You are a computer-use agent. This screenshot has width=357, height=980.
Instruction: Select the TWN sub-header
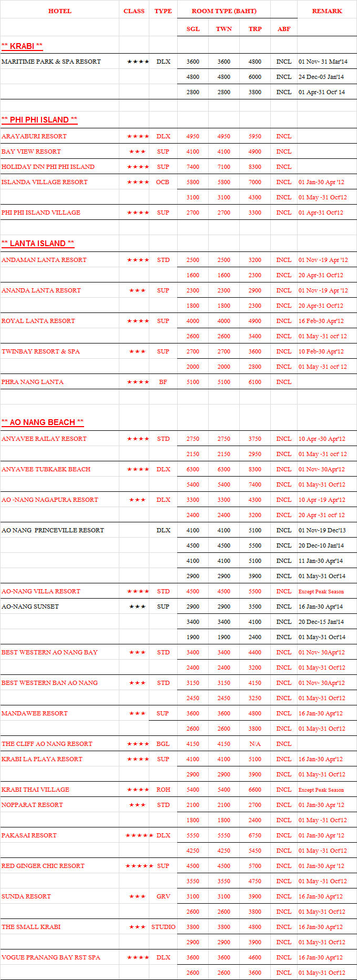pos(224,29)
